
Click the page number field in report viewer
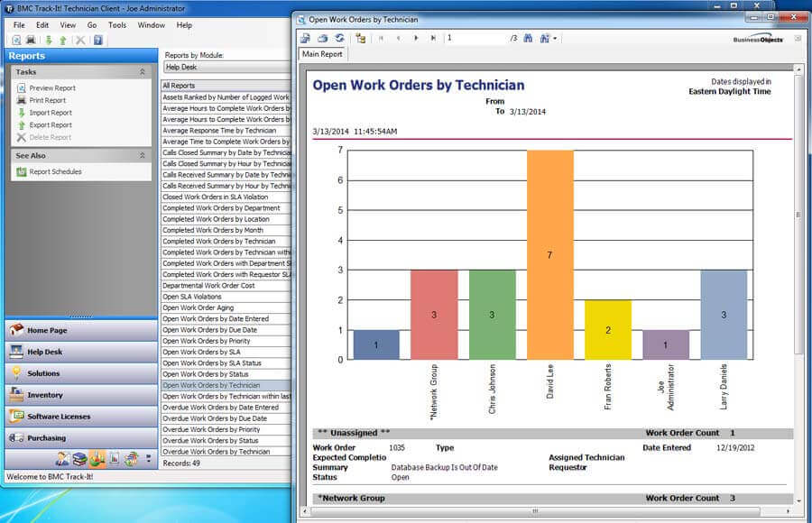point(475,38)
